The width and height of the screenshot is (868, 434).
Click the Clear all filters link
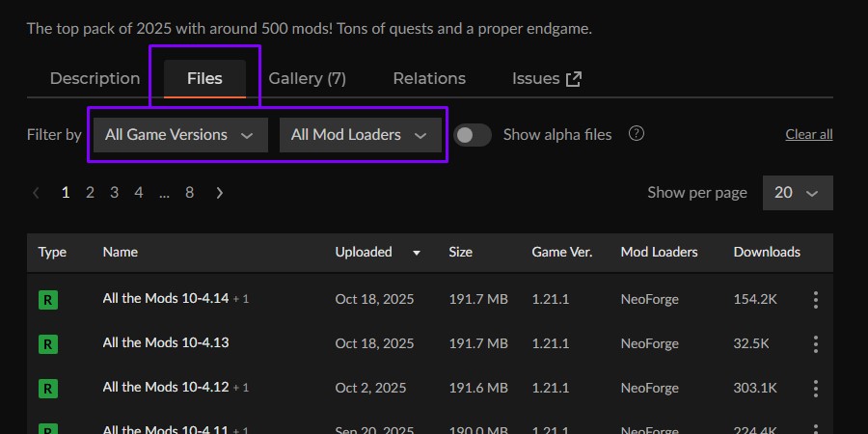808,135
